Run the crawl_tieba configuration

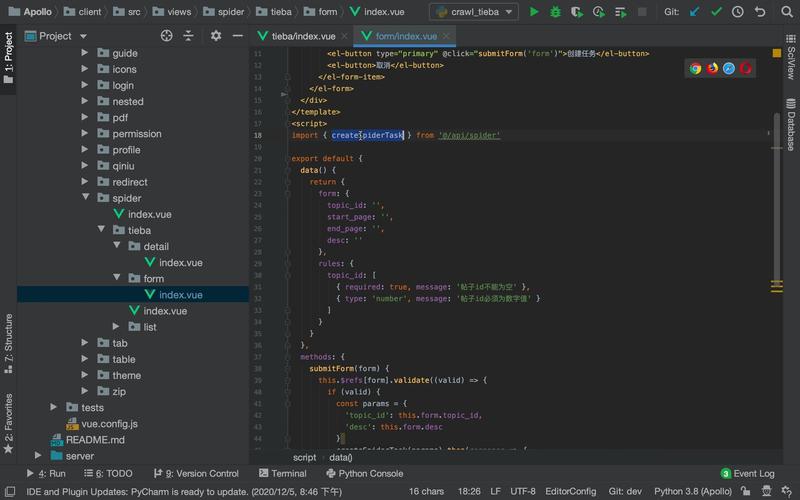pyautogui.click(x=534, y=12)
